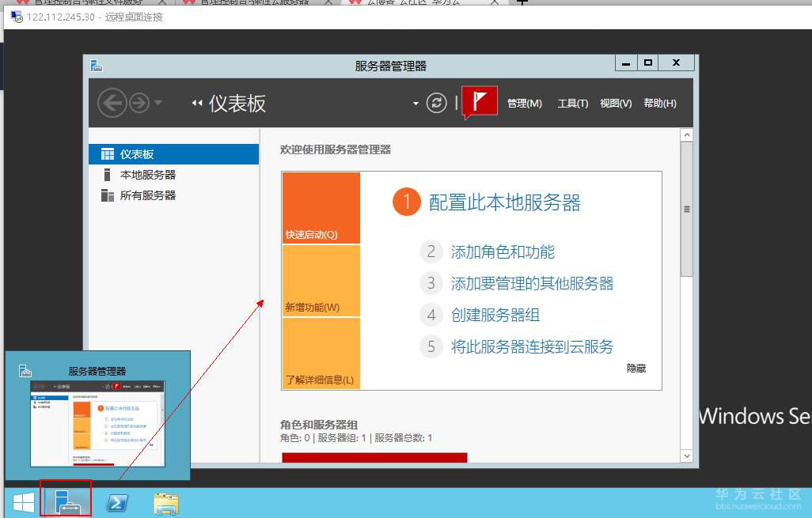Click the back navigation arrow
Viewport: 812px width, 518px height.
click(x=112, y=103)
